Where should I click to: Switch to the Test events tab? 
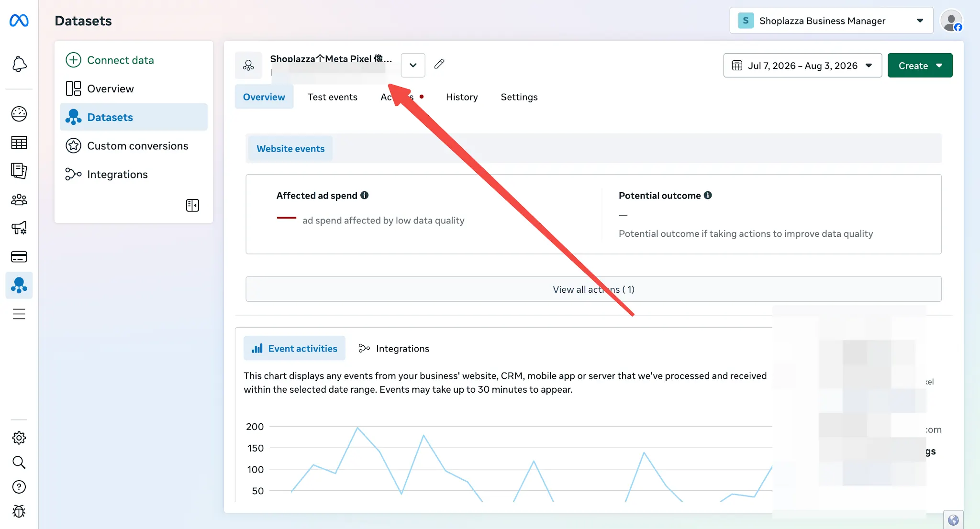click(333, 97)
